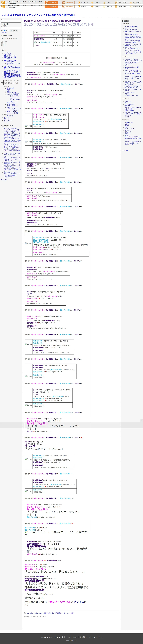Open アネモネ in update history
143x644 pixels.
pos(127,94)
